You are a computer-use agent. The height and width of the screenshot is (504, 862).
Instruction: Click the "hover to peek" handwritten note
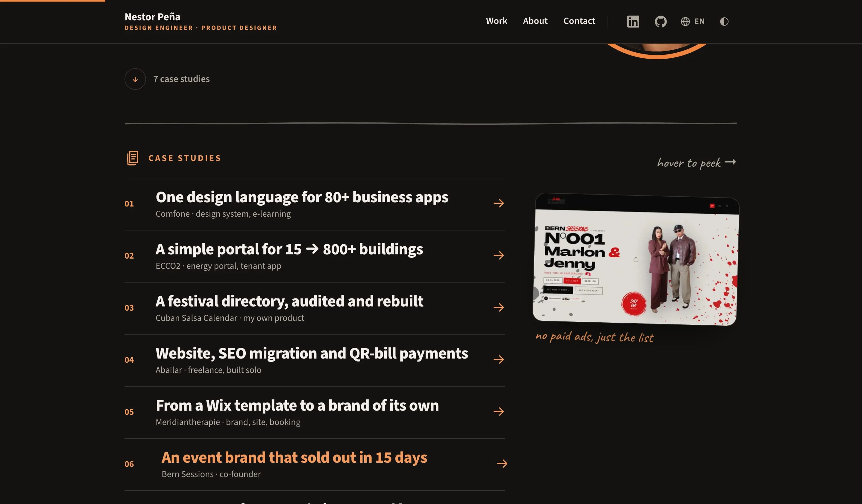point(696,163)
